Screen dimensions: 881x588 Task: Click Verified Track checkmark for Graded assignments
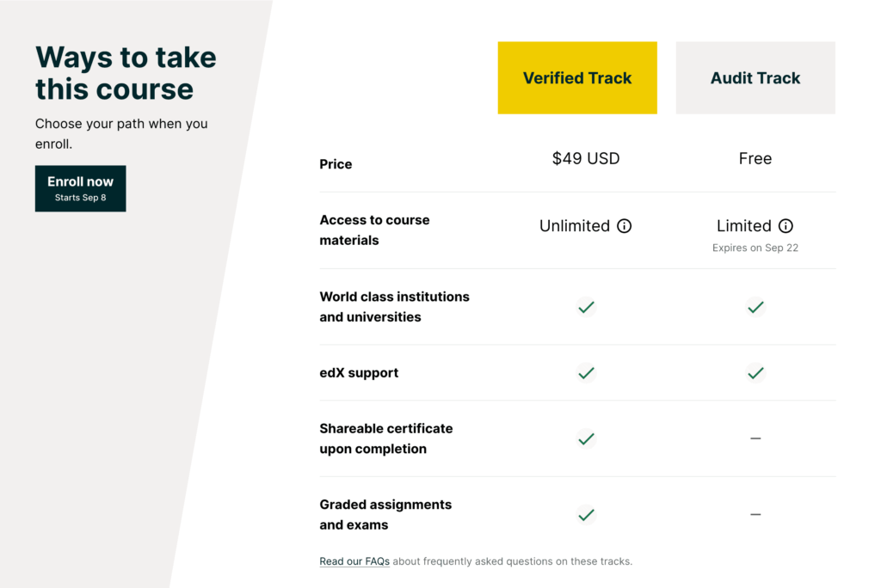(586, 515)
